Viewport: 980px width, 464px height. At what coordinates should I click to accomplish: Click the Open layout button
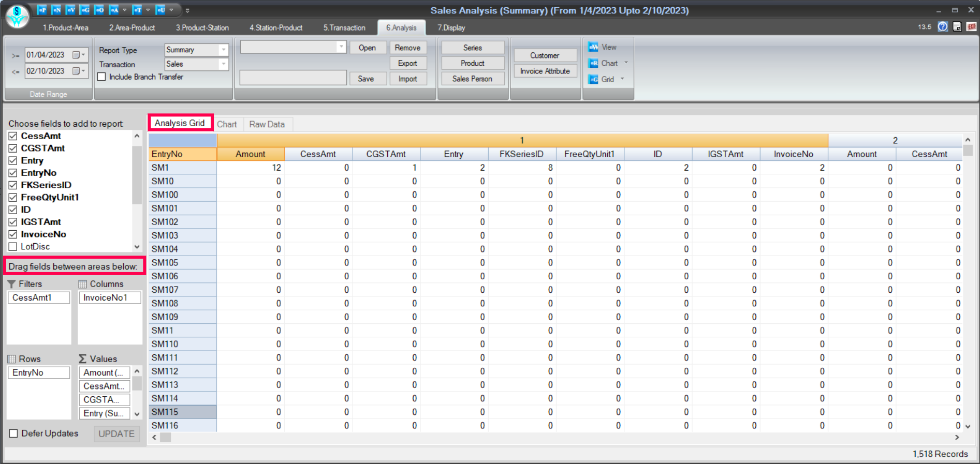(x=367, y=48)
